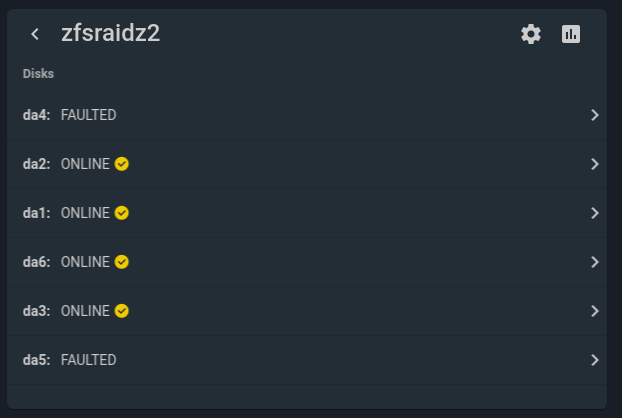Go back using the left arrow icon
The height and width of the screenshot is (418, 622).
coord(35,34)
